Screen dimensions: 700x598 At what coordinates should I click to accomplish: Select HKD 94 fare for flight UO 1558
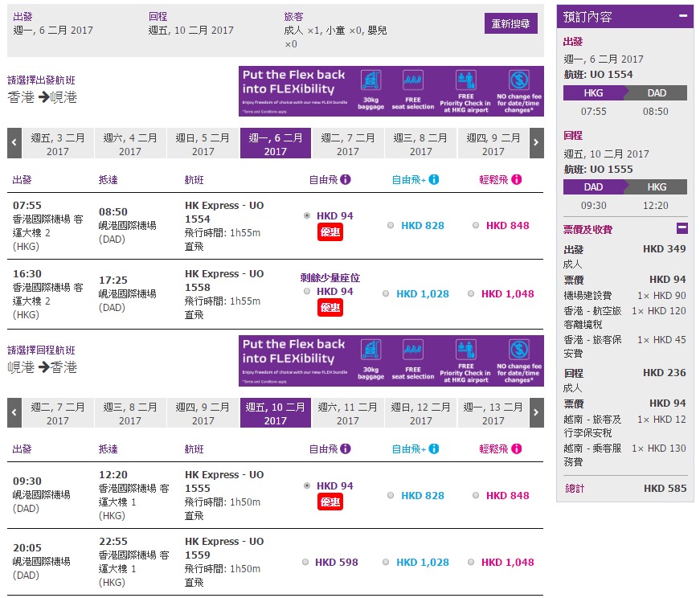click(x=307, y=291)
